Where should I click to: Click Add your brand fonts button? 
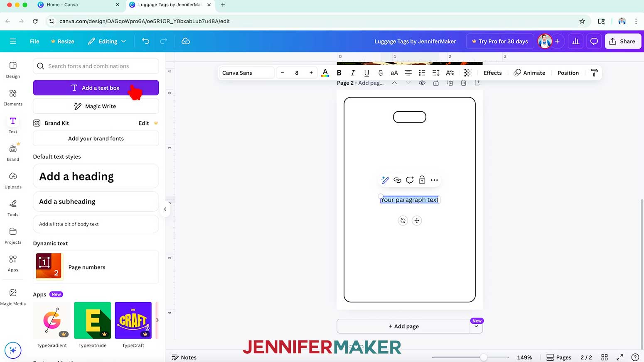(96, 139)
